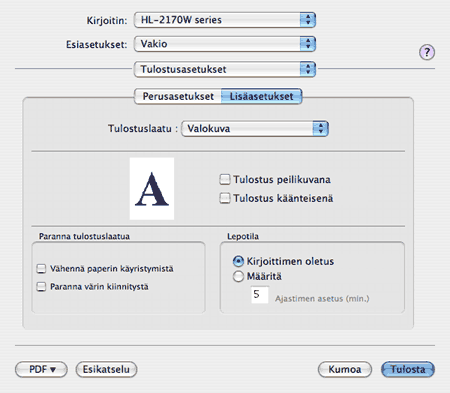450x393 pixels.
Task: Enable Tulostus käänteisenä checkbox
Action: [x=225, y=198]
